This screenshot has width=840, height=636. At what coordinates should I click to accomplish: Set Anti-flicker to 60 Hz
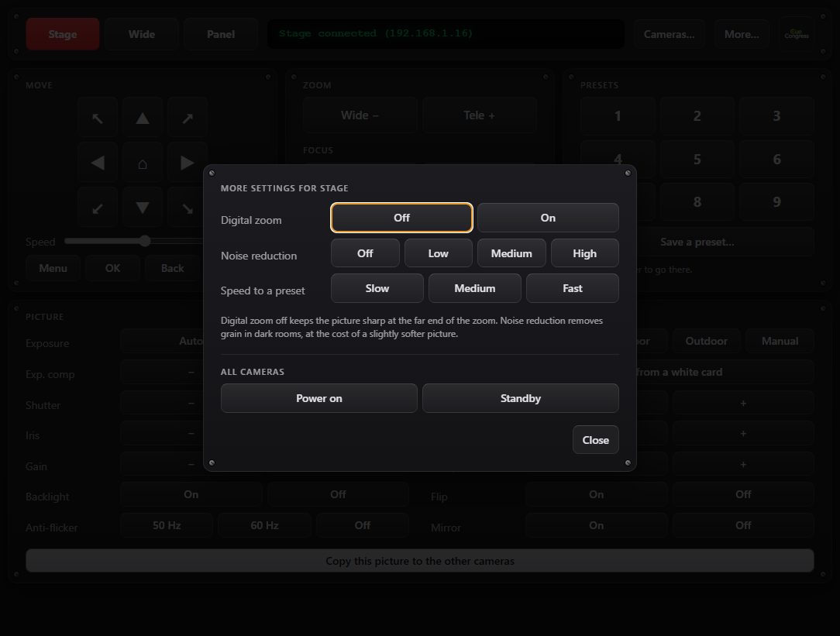pos(265,525)
